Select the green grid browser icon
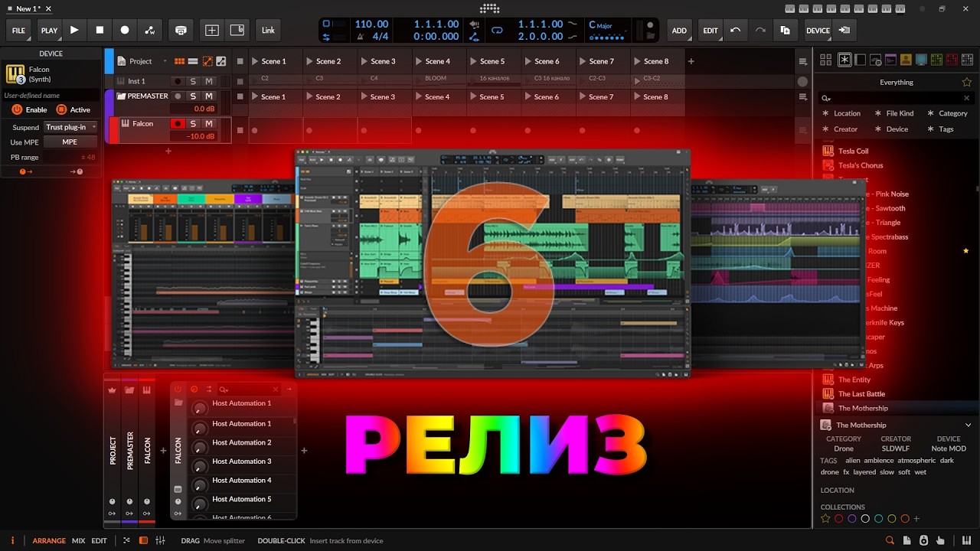 pyautogui.click(x=937, y=60)
